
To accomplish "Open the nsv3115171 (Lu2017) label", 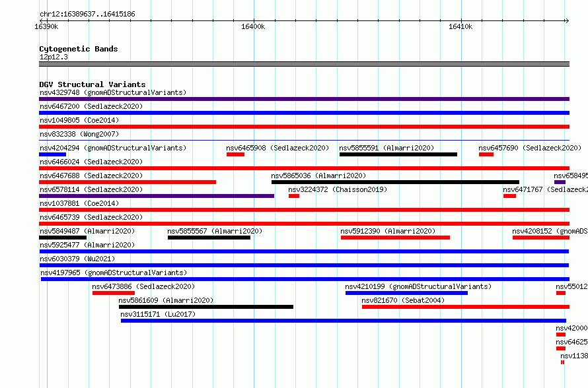I will click(x=158, y=314).
